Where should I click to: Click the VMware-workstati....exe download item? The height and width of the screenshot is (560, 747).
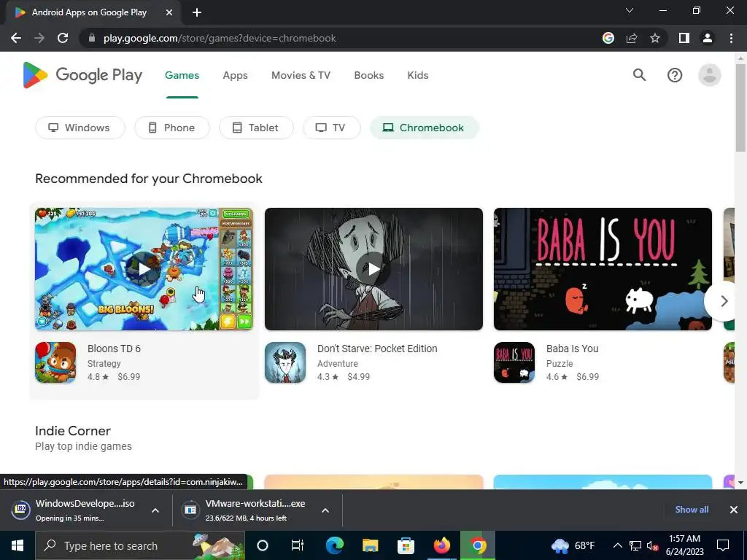[x=247, y=510]
